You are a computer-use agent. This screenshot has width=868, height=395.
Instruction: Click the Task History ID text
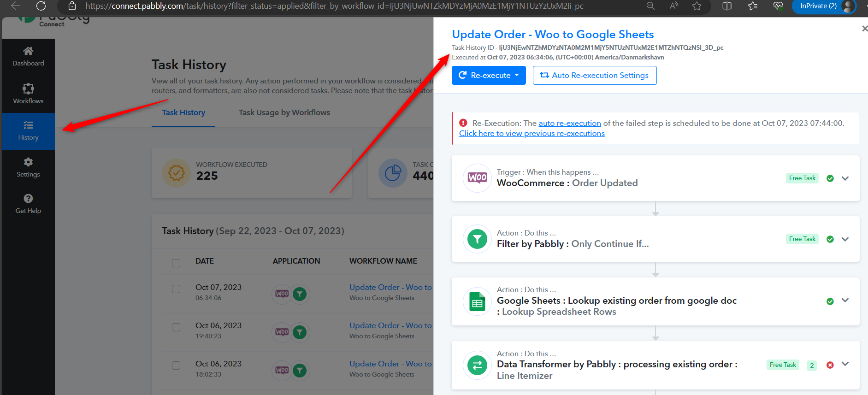coord(588,47)
